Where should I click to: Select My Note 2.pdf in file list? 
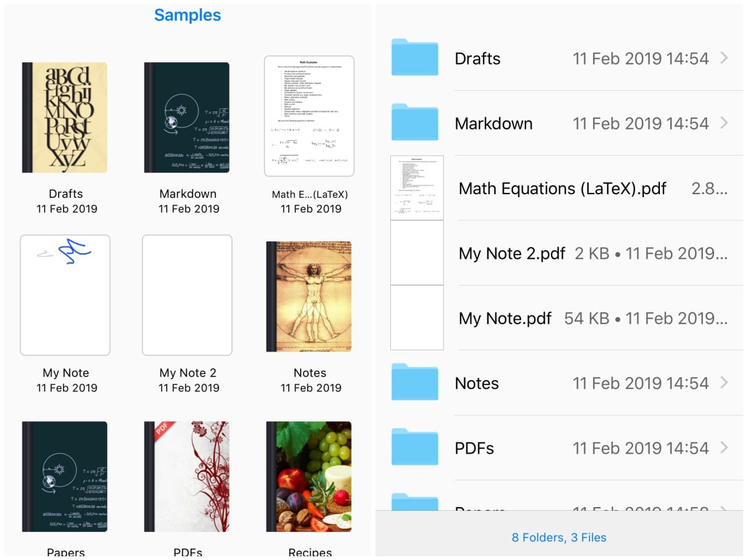pos(512,253)
